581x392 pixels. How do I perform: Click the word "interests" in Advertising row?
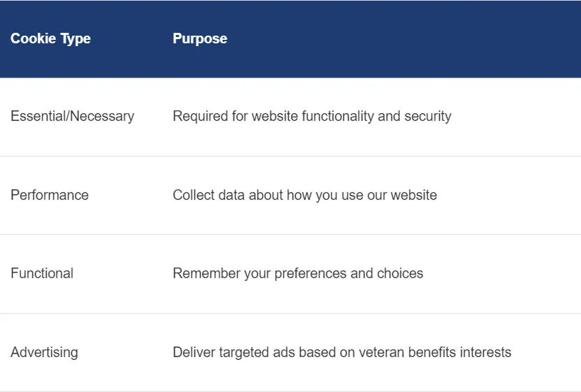(487, 352)
